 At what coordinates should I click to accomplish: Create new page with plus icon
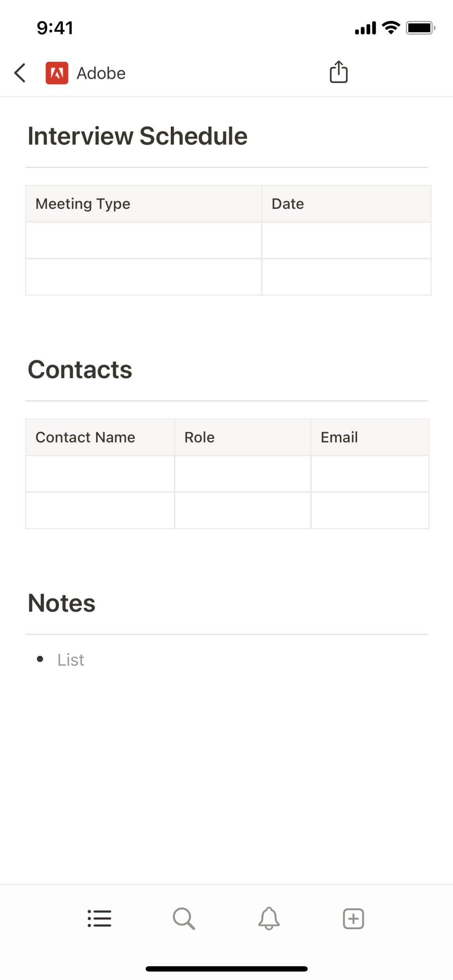point(353,918)
